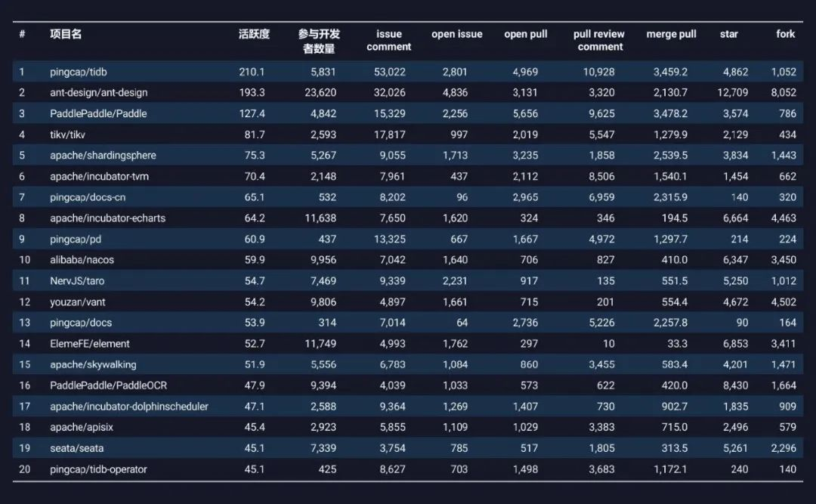Click open pull value 5,656
816x504 pixels.
[525, 113]
